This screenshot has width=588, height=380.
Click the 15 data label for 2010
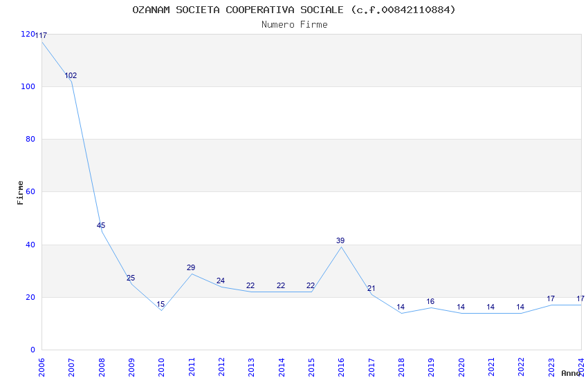pos(160,304)
